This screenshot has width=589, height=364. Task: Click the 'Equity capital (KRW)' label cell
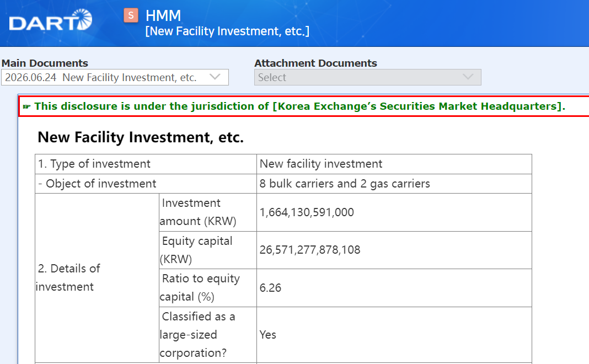208,250
